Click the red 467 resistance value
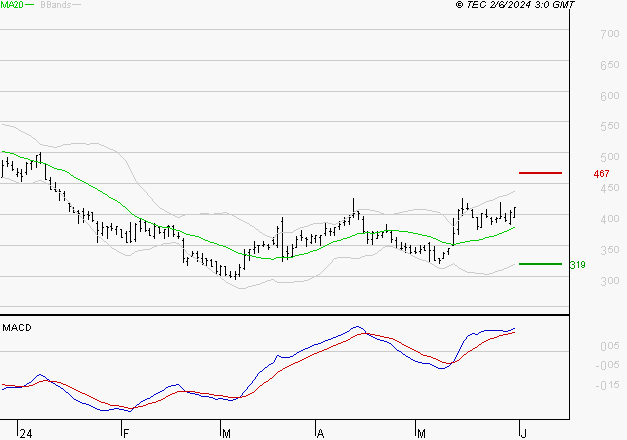 click(601, 174)
